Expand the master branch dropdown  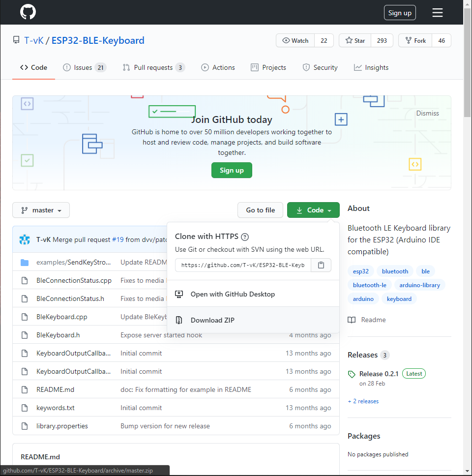point(41,210)
